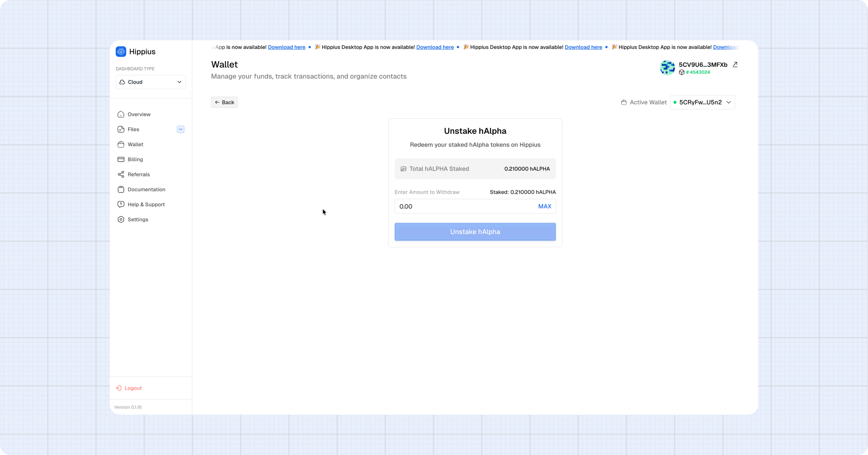Click the Referrals share icon
The image size is (868, 455).
click(x=121, y=174)
